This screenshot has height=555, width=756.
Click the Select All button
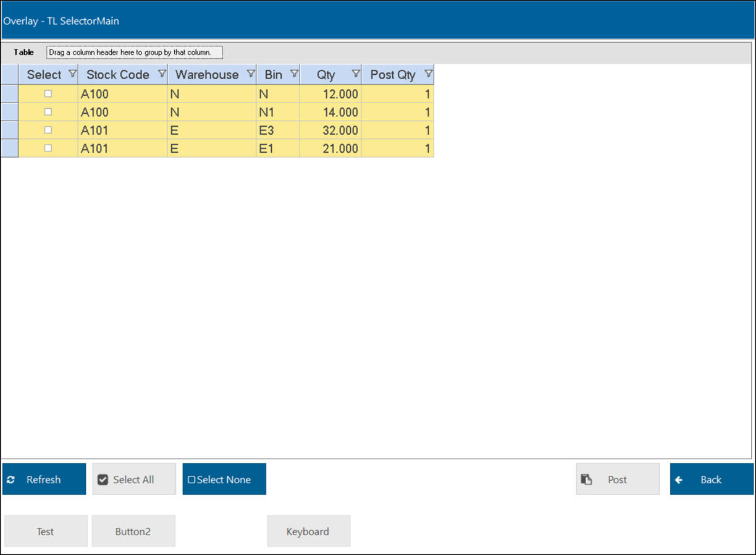[x=134, y=479]
